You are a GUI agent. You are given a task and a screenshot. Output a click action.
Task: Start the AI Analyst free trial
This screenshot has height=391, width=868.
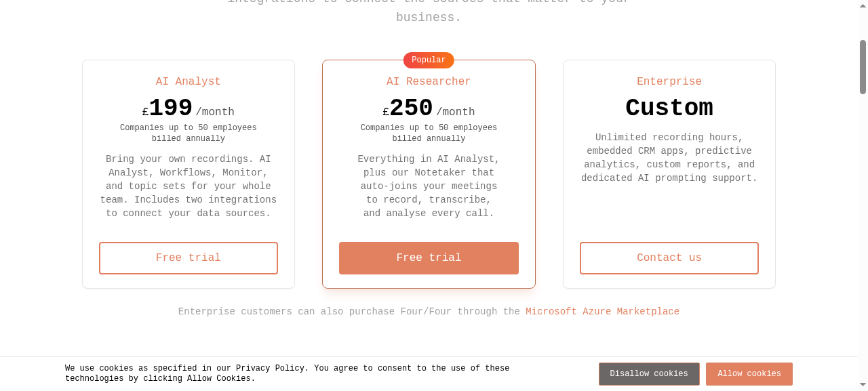coord(189,258)
